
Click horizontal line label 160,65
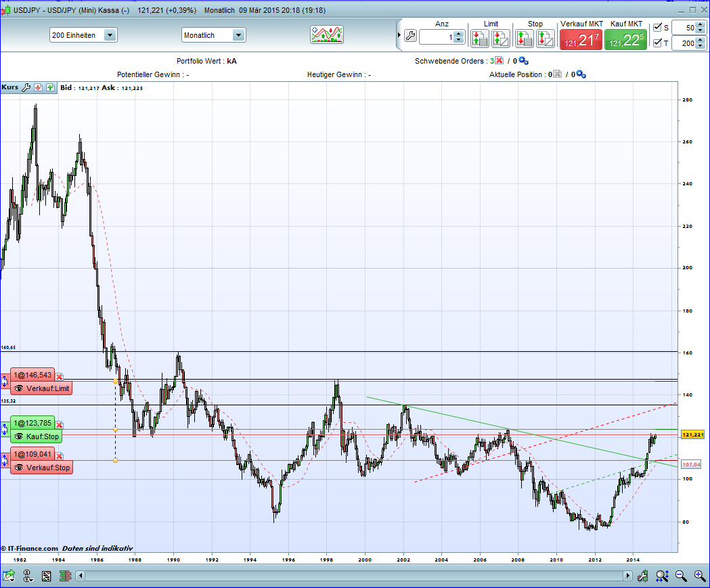coord(8,348)
